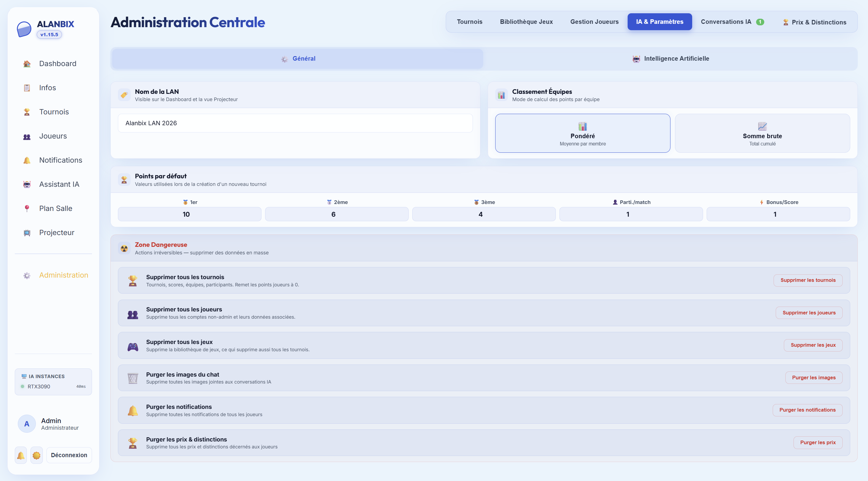The height and width of the screenshot is (481, 868).
Task: Click the Projecteur screen icon
Action: pyautogui.click(x=27, y=233)
